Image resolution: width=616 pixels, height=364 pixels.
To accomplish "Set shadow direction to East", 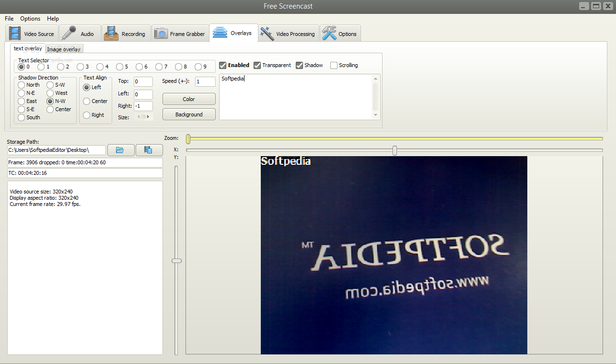I will point(22,101).
